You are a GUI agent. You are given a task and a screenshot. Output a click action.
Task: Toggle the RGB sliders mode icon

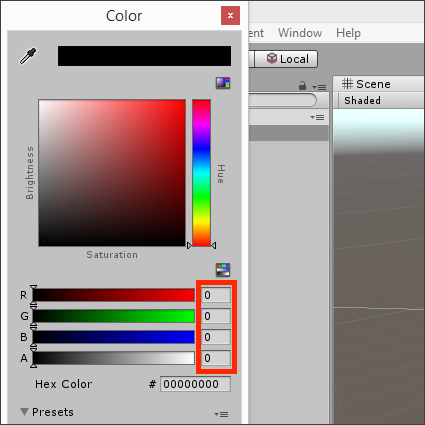(x=223, y=270)
